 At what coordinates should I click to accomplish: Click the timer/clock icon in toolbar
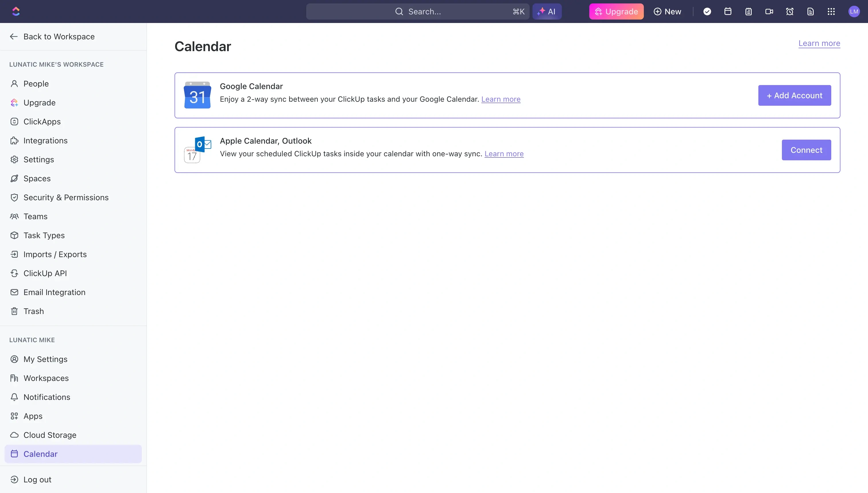click(789, 11)
